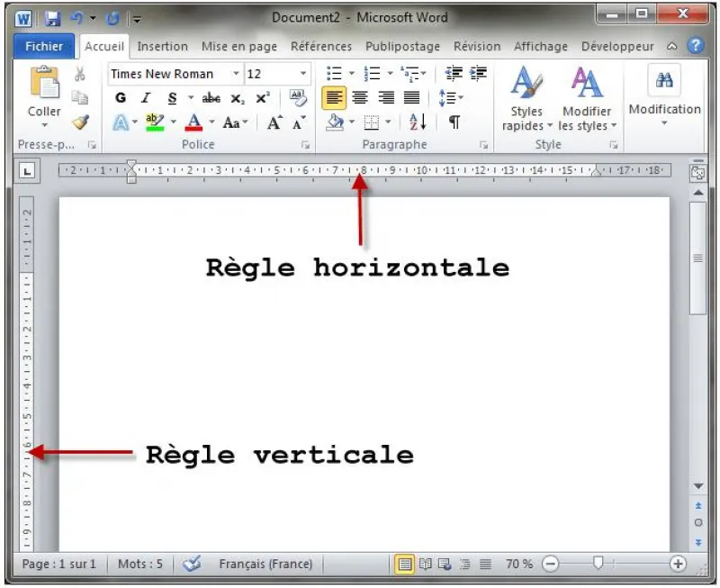Open the Times New Roman font dropdown
720x588 pixels.
pyautogui.click(x=236, y=74)
